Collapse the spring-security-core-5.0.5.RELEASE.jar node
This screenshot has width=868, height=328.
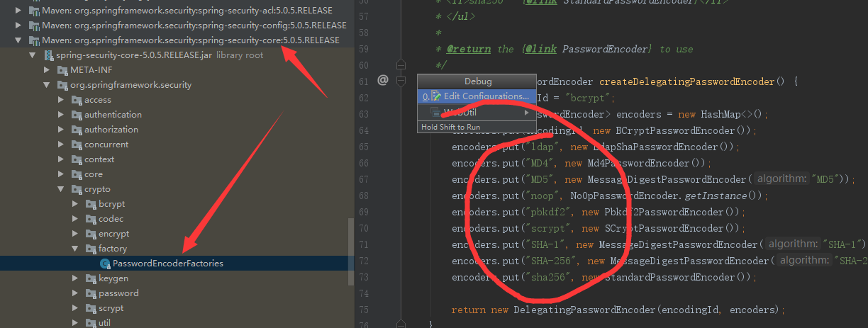(x=33, y=55)
